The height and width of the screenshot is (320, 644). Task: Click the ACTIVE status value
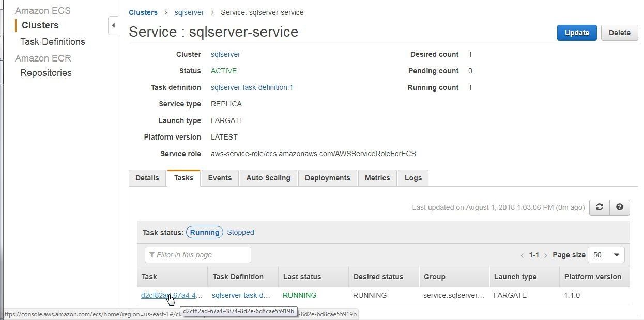(224, 71)
